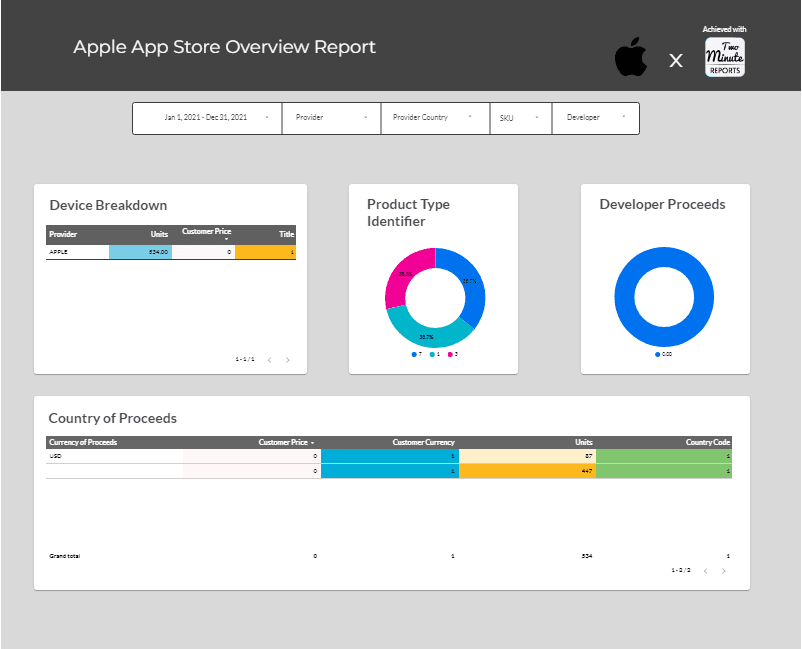Click the Developer Proceeds blue donut ring

625,297
